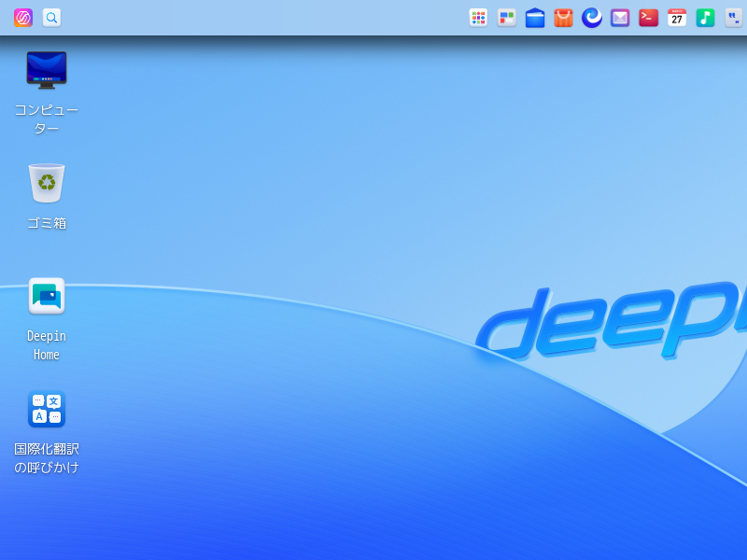Open the magnifier search icon in the dock
747x560 pixels.
point(51,18)
